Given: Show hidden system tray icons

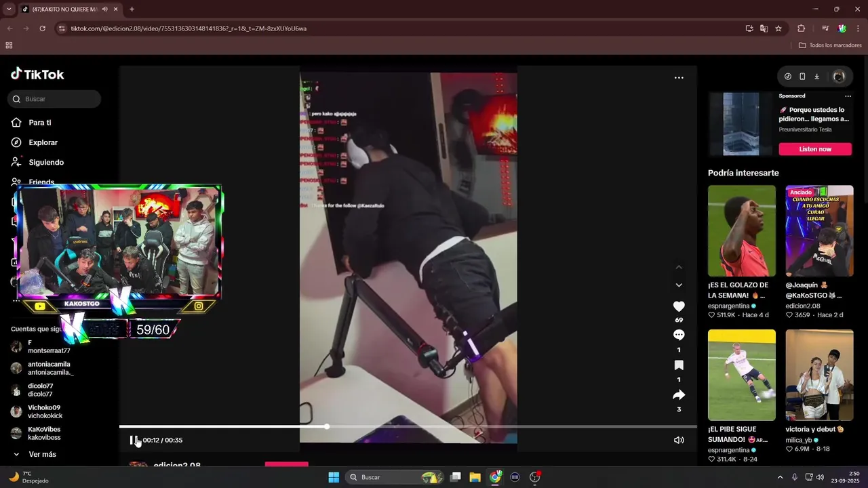Looking at the screenshot, I should (x=780, y=477).
